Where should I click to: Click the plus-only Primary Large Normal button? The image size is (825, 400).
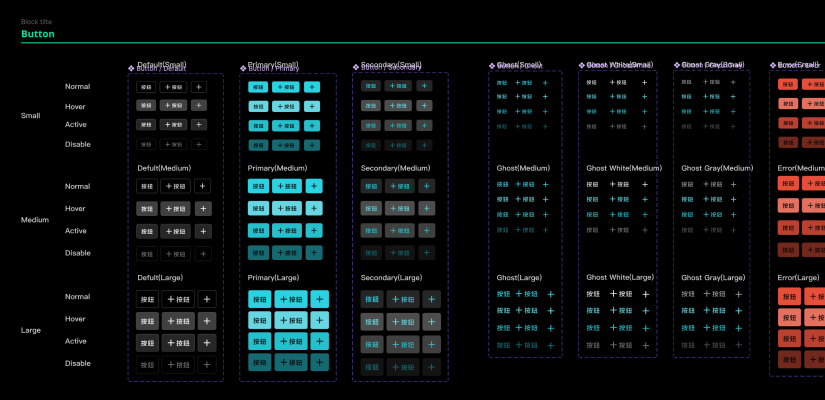[x=319, y=299]
